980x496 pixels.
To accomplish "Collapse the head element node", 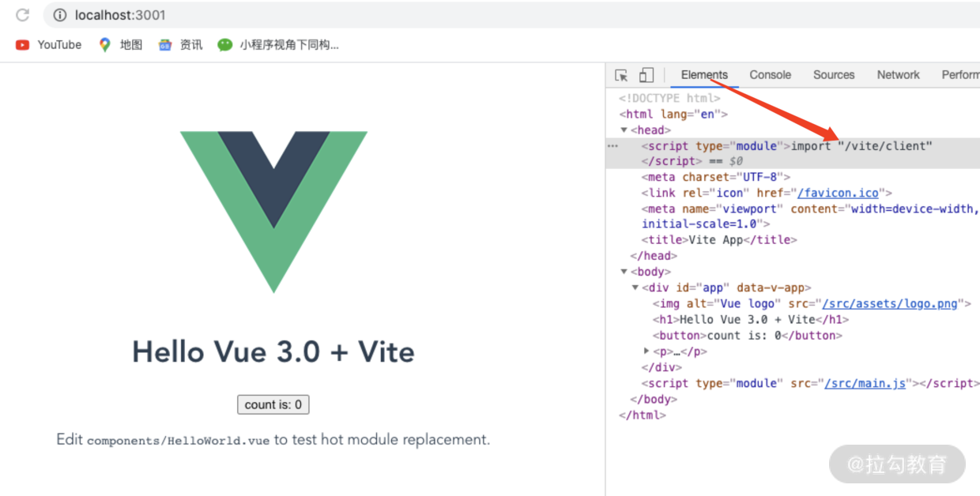I will coord(624,130).
